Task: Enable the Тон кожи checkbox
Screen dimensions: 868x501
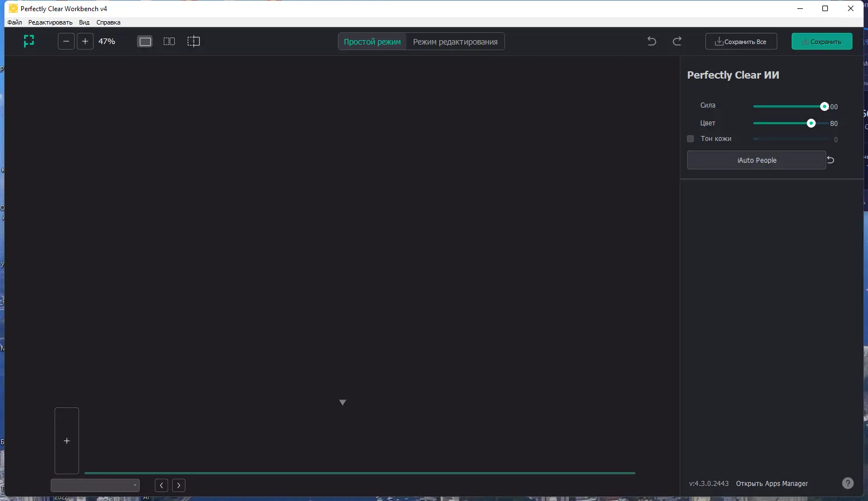Action: [x=690, y=139]
